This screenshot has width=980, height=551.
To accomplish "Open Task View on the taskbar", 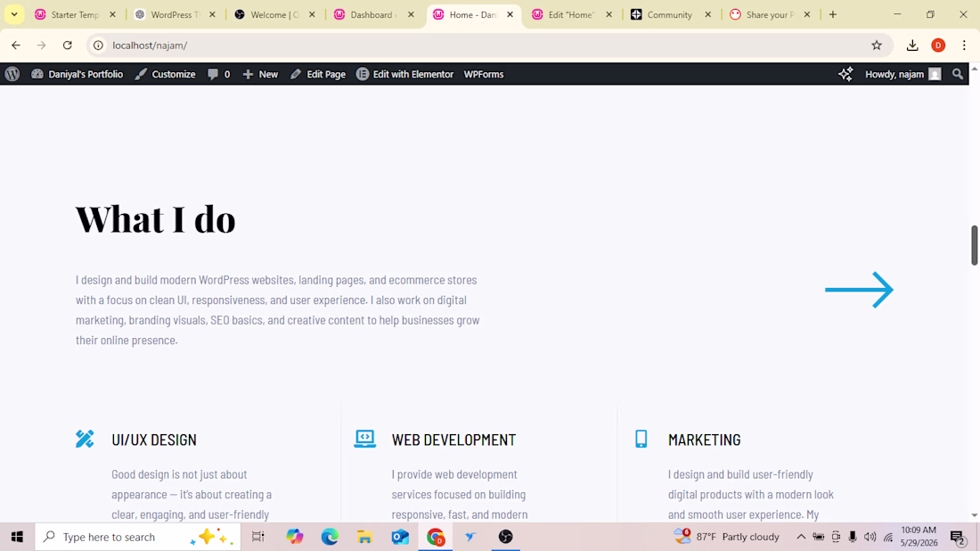I will click(x=257, y=537).
